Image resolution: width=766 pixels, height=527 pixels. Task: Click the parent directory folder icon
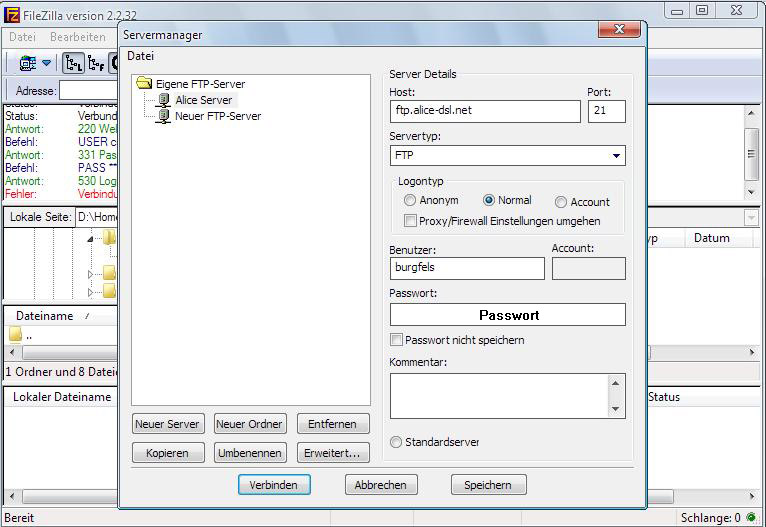(x=15, y=335)
